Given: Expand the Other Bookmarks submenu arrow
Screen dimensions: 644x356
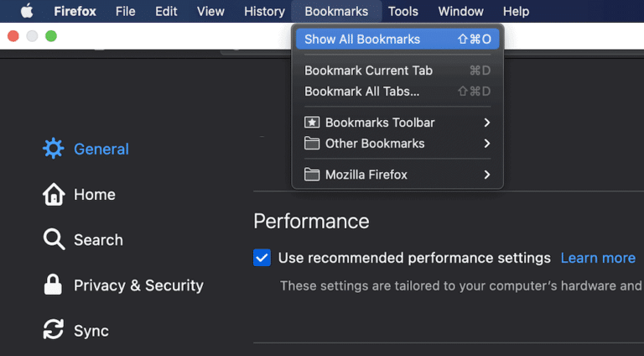Looking at the screenshot, I should point(486,144).
